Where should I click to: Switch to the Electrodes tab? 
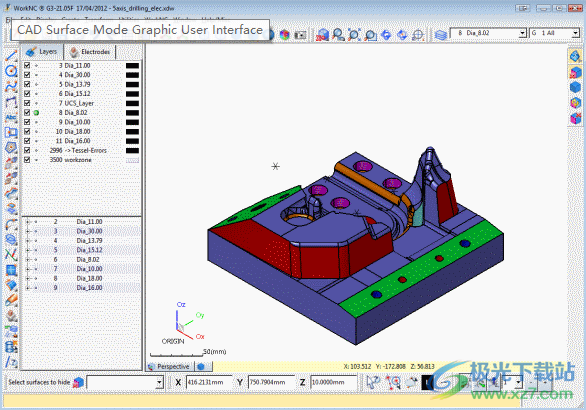(90, 52)
